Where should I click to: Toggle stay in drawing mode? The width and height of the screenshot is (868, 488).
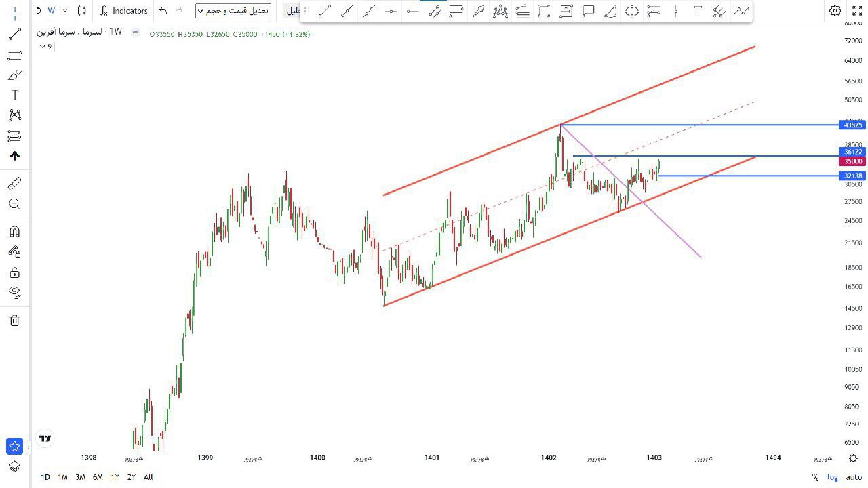click(14, 251)
